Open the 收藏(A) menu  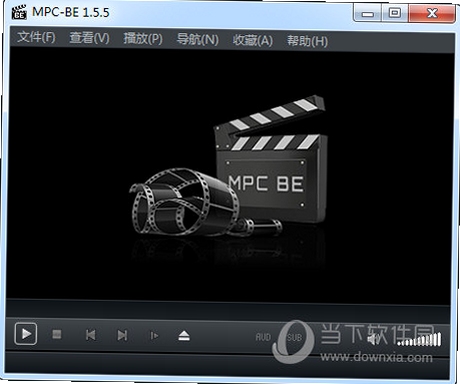coord(253,40)
